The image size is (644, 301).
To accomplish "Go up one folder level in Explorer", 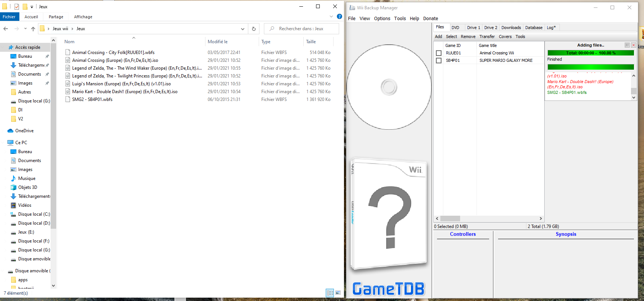I will (x=33, y=29).
